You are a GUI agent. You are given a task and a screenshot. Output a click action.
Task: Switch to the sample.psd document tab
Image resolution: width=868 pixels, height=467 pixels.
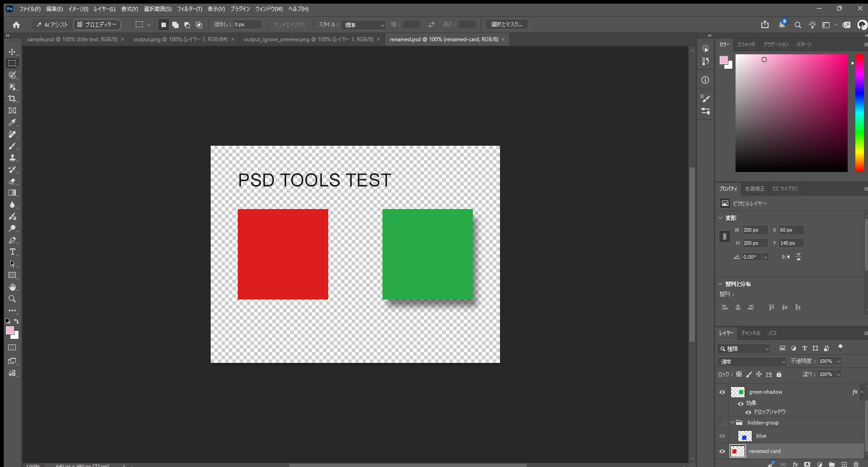click(x=72, y=39)
